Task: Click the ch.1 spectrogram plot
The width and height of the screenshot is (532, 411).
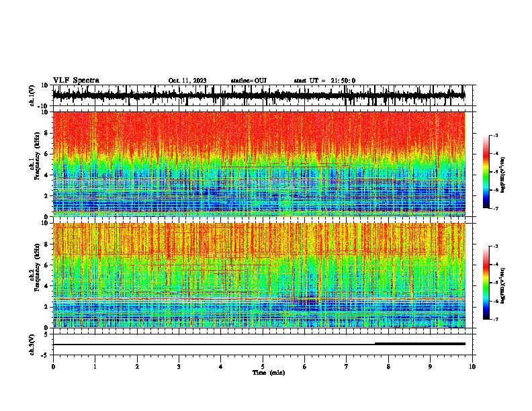Action: (259, 164)
